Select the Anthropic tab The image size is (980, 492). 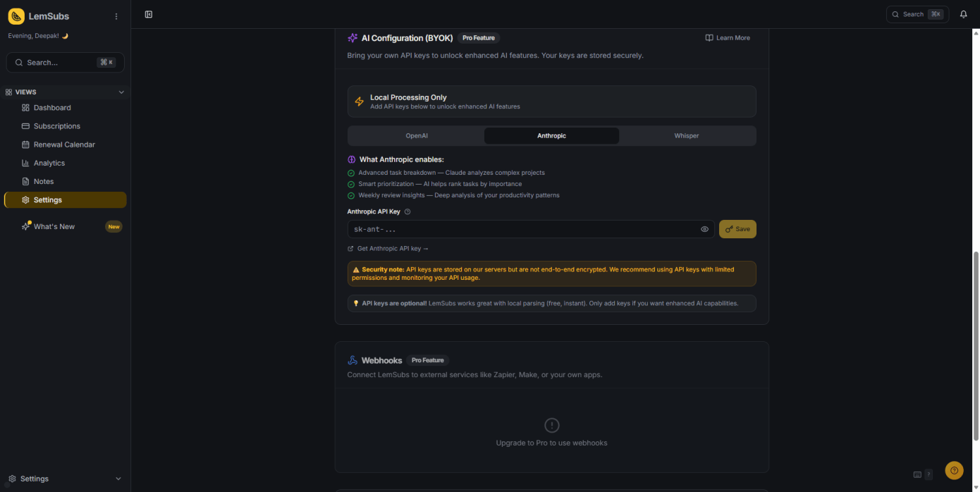[551, 136]
